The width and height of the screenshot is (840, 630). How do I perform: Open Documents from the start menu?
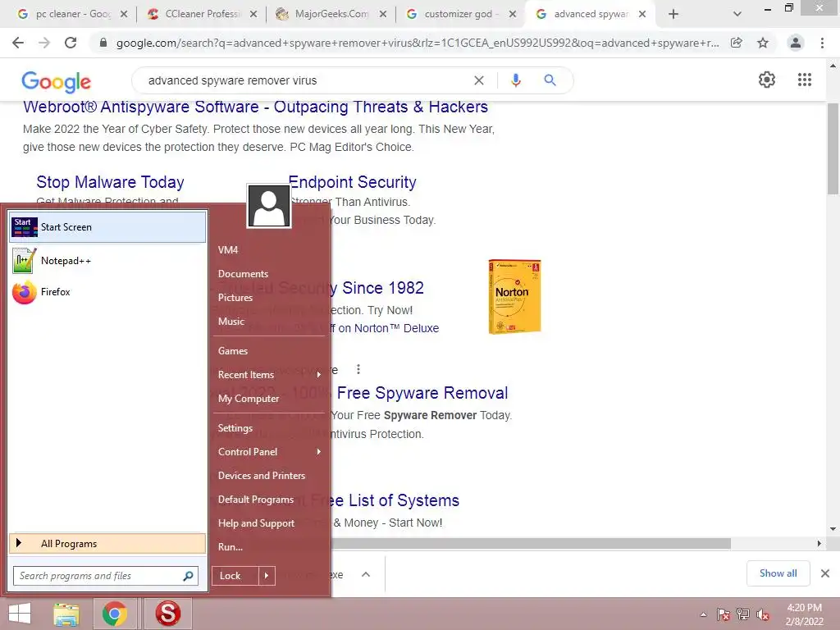[243, 274]
